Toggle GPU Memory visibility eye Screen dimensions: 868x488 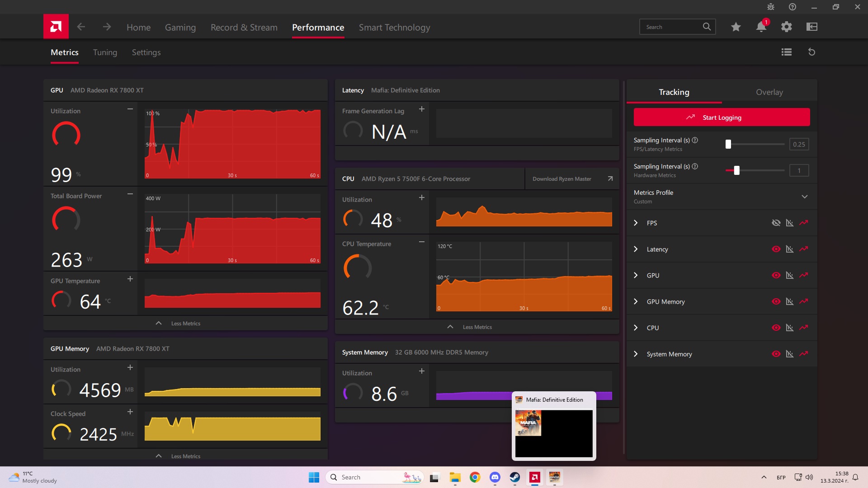[776, 301]
